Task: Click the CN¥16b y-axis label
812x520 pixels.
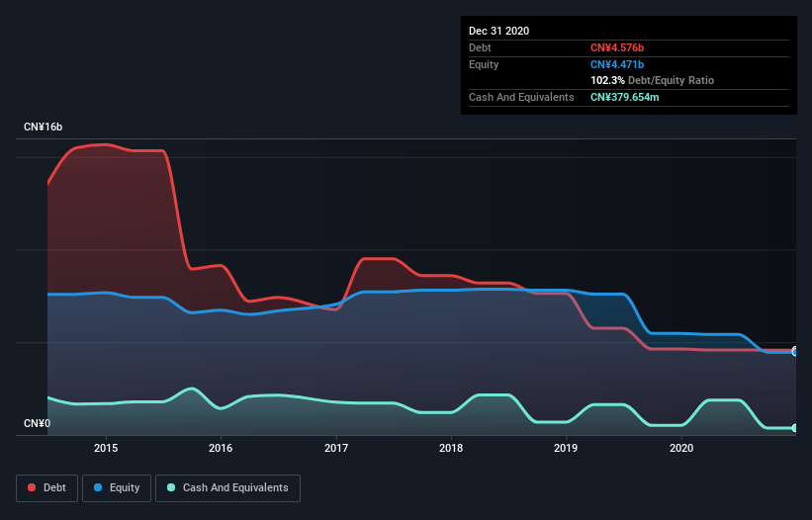Action: click(x=43, y=127)
